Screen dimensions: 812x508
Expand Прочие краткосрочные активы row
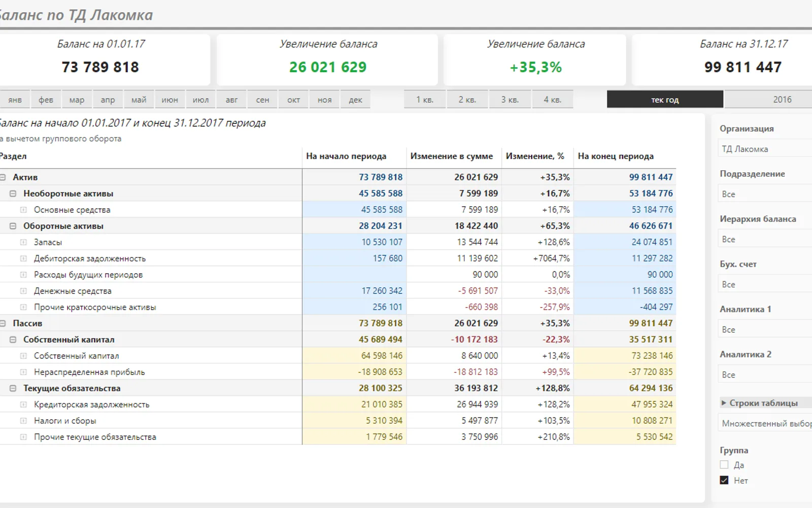click(23, 307)
